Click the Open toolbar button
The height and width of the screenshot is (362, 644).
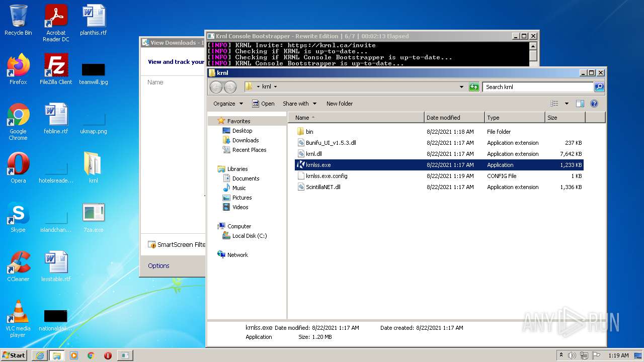pyautogui.click(x=263, y=104)
